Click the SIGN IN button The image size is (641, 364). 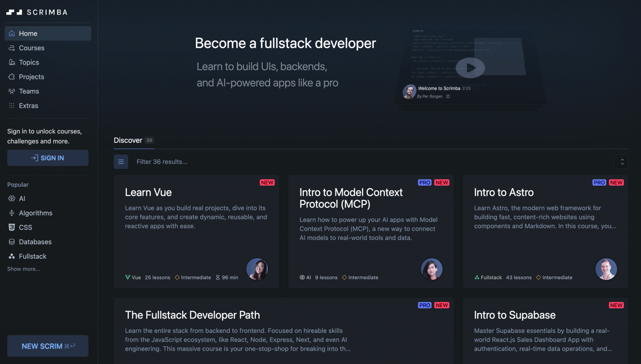point(47,158)
